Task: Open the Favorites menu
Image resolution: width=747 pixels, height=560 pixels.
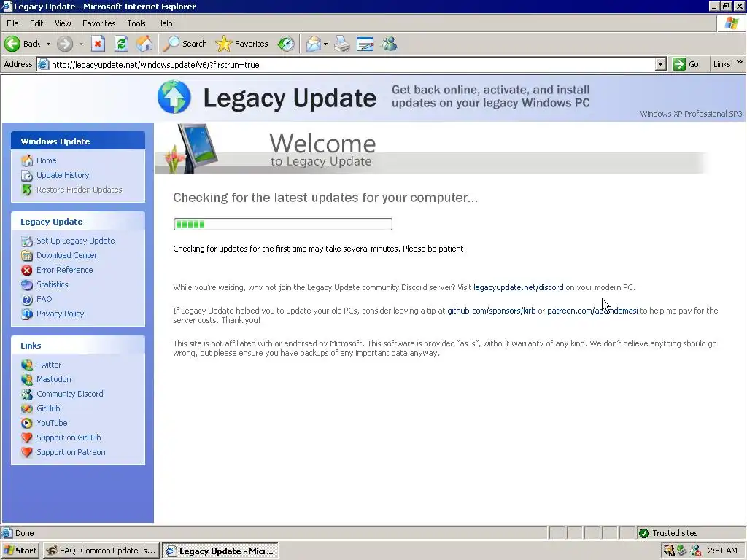Action: [x=98, y=23]
